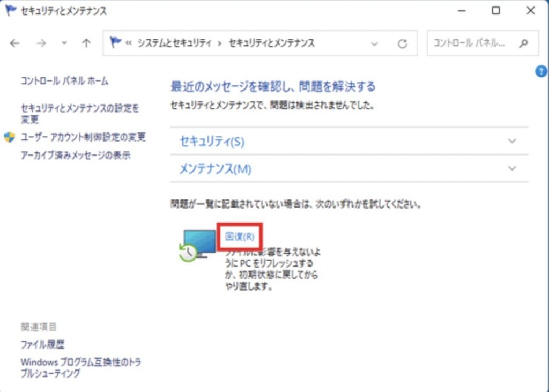Click the breadcrumb overflow chevrons «
The image size is (549, 392).
(x=129, y=43)
